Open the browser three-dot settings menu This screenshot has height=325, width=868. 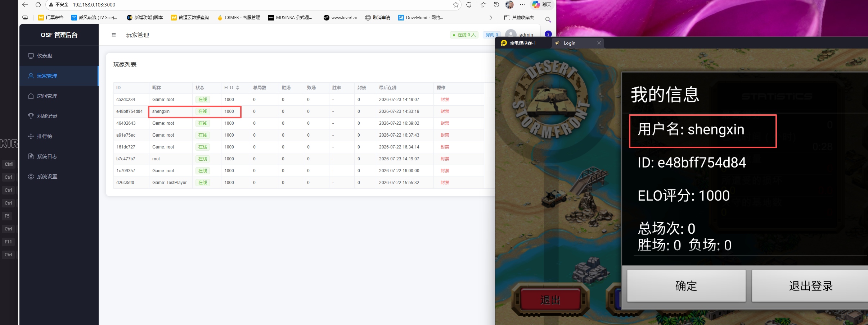[x=522, y=5]
